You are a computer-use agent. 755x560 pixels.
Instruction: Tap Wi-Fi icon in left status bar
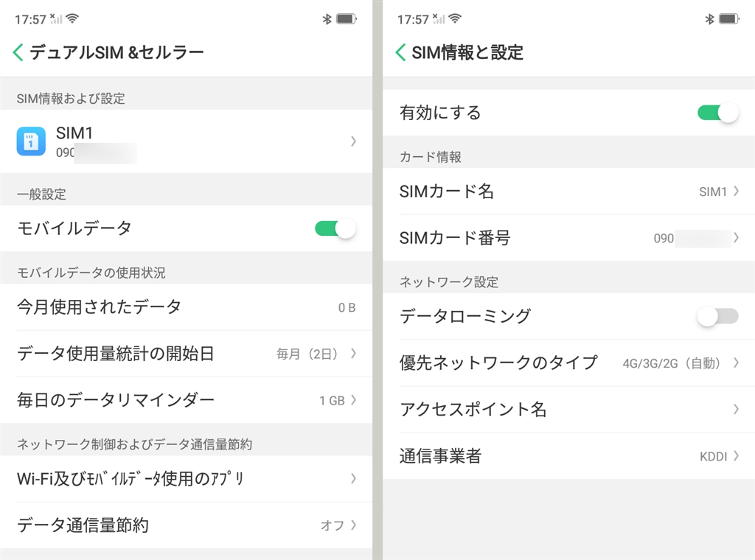[x=72, y=18]
